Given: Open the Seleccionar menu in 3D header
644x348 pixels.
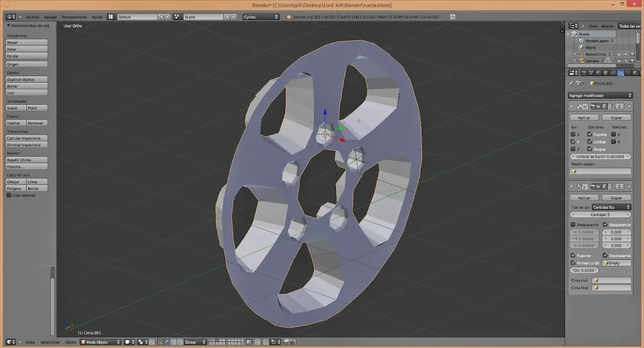Looking at the screenshot, I should point(50,342).
